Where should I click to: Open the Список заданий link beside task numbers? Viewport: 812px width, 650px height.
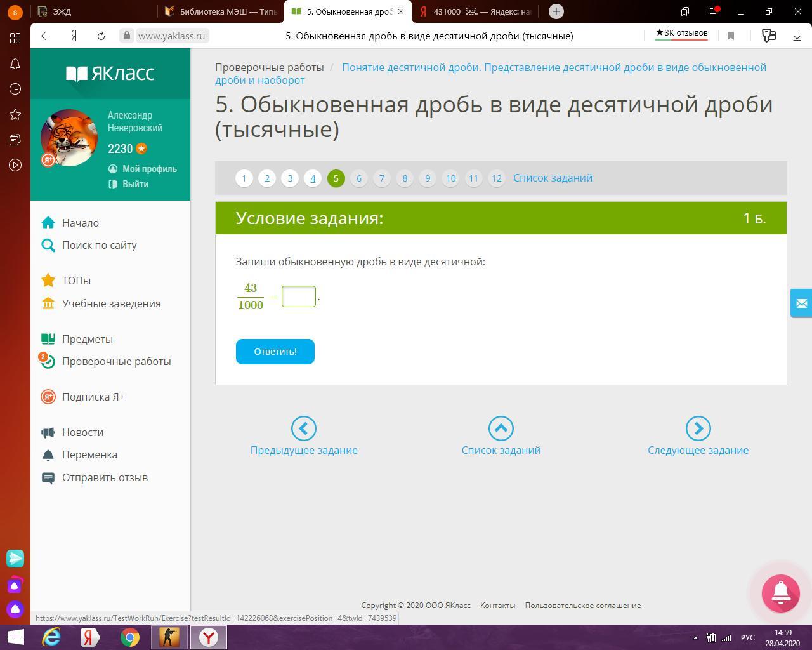tap(553, 178)
